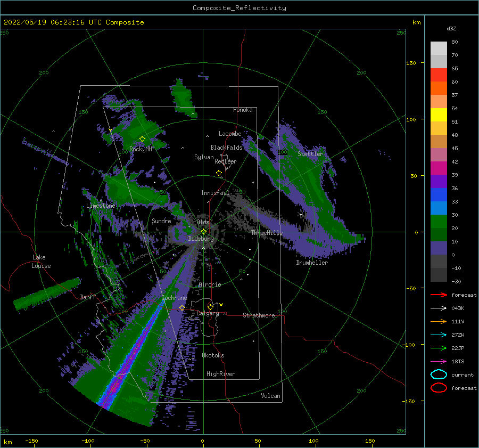This screenshot has height=448, width=479.
Task: Click the HighRiver label
Action: [221, 374]
